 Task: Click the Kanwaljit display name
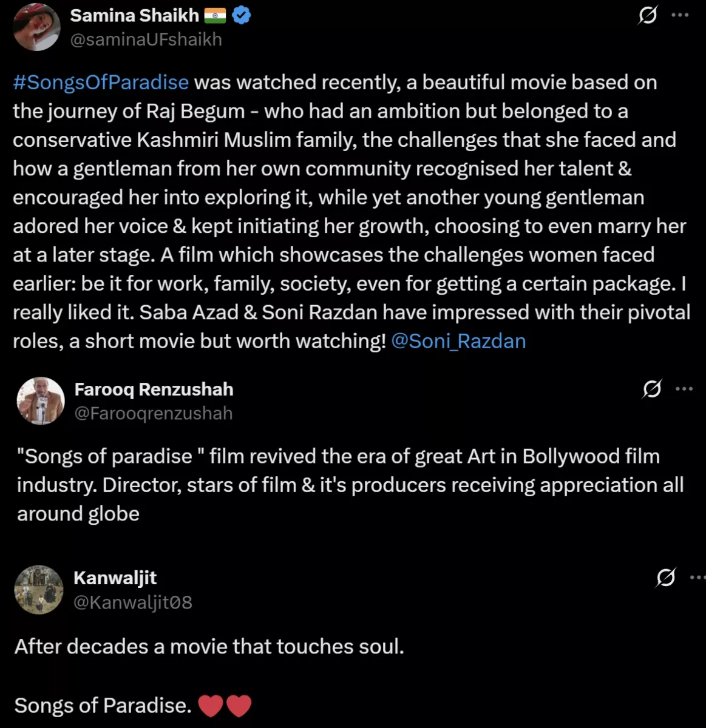[115, 578]
